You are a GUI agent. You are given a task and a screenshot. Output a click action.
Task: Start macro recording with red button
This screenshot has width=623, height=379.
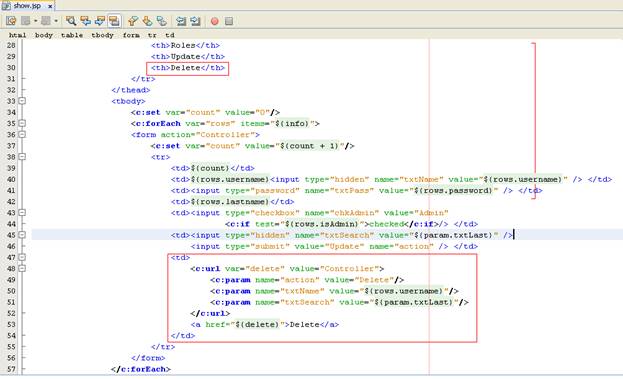pos(215,21)
